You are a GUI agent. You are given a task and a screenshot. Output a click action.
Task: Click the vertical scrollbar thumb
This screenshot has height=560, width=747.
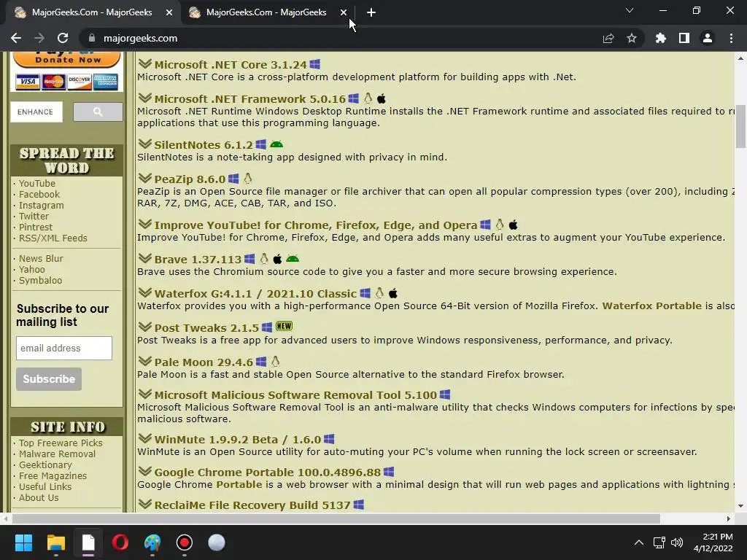740,126
